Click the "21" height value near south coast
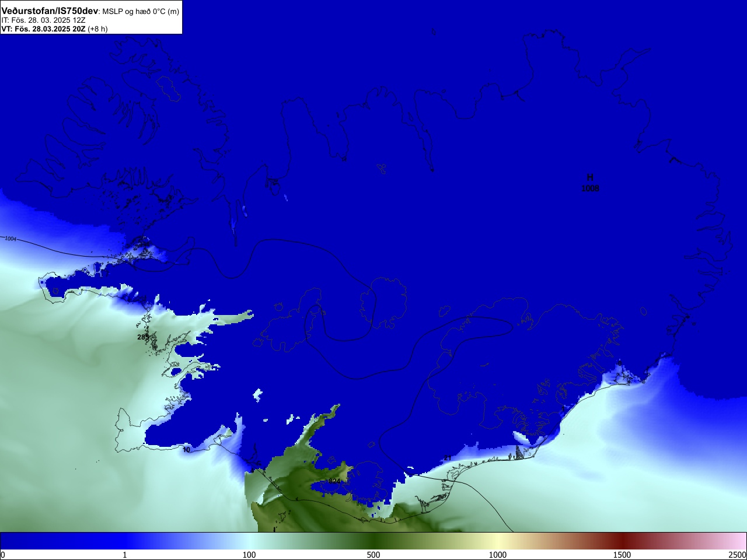 [x=447, y=458]
